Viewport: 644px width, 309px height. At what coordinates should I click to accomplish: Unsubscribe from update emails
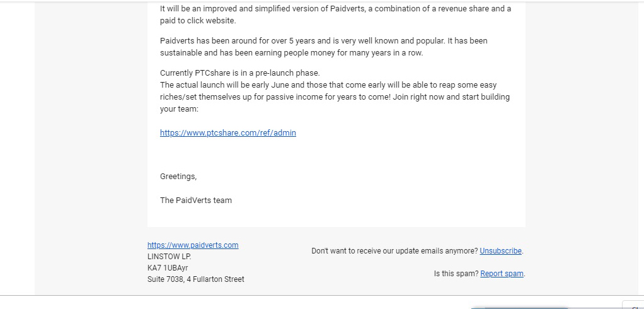coord(501,250)
